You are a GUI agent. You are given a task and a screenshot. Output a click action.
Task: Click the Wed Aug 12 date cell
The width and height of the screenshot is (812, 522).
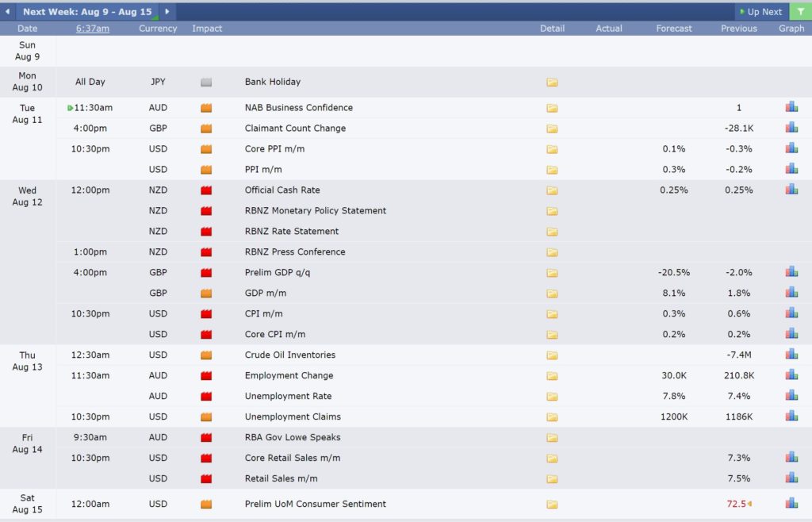point(28,196)
